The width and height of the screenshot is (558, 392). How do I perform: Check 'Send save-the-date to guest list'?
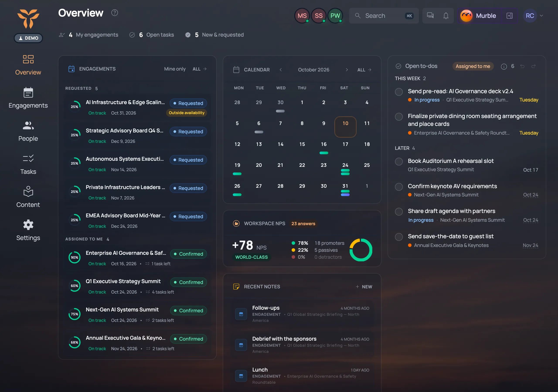[x=399, y=237]
